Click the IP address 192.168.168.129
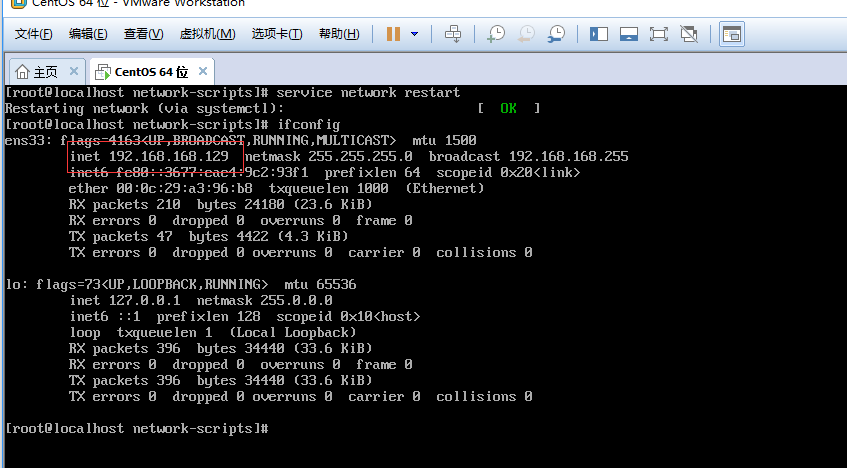Image resolution: width=847 pixels, height=468 pixels. point(169,156)
